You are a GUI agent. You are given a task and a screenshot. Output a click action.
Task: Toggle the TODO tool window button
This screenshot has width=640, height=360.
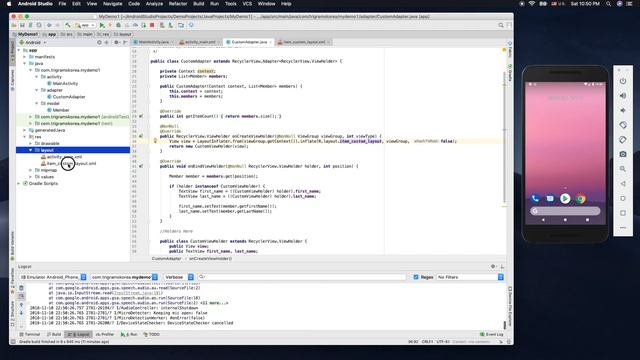point(151,334)
